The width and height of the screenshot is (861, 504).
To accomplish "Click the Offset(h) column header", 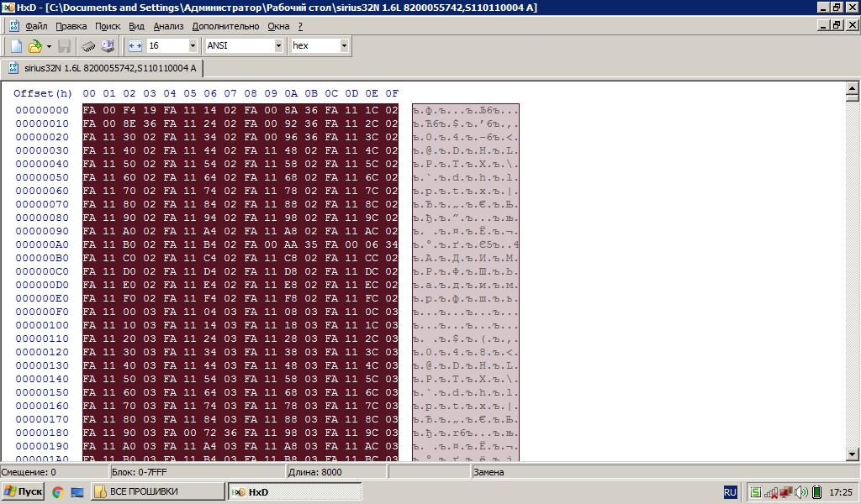I will (x=43, y=93).
